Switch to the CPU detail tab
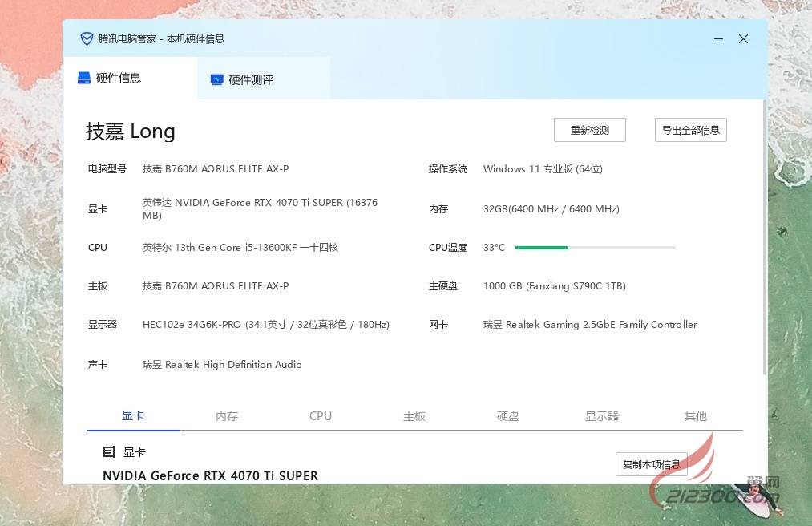Viewport: 812px width, 526px height. pos(321,416)
